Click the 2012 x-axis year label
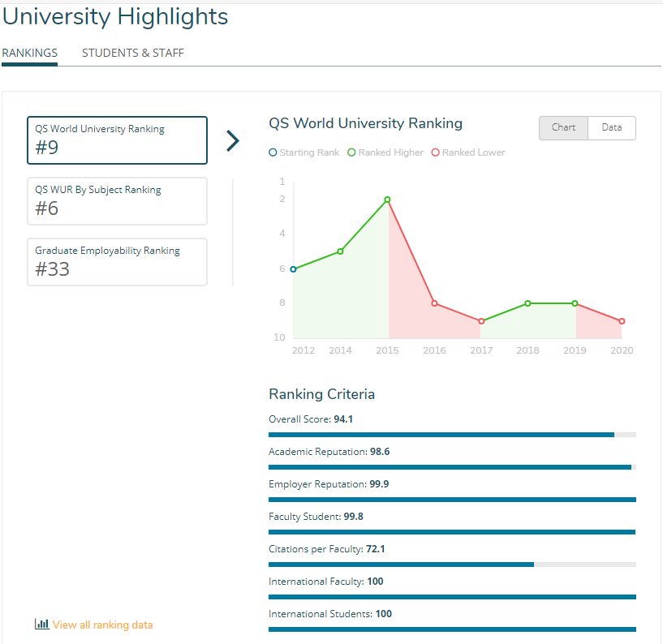Viewport: 663px width, 644px height. 304,350
